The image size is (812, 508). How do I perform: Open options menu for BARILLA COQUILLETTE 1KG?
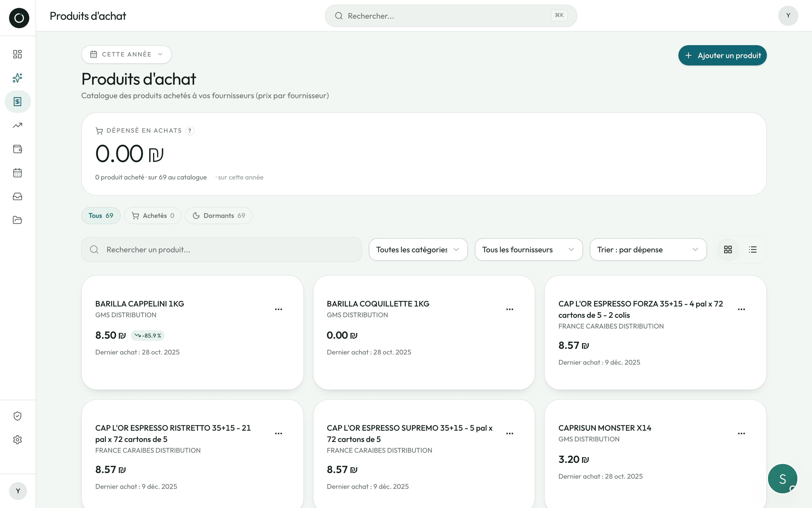pos(510,309)
